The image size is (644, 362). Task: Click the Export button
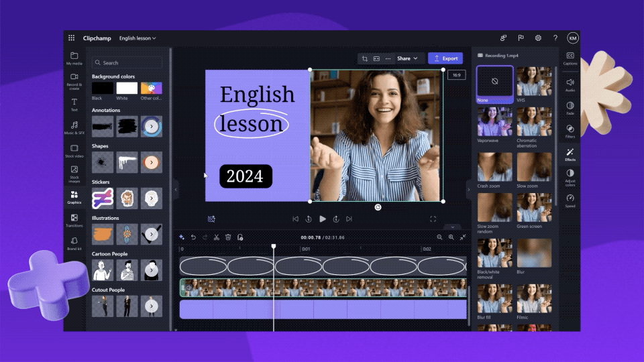tap(445, 58)
